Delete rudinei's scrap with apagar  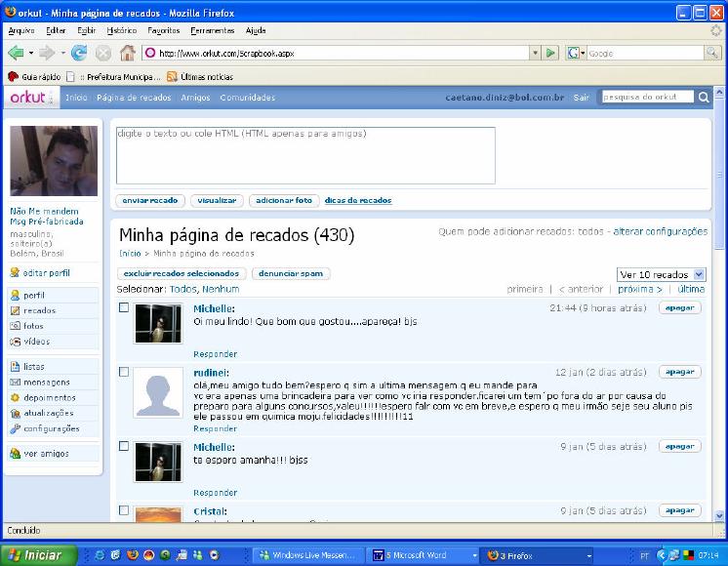pyautogui.click(x=680, y=372)
